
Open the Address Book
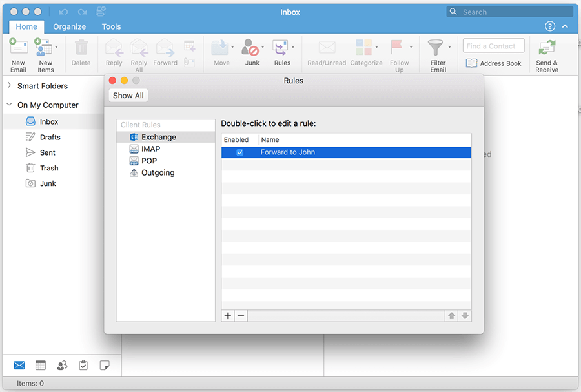[x=494, y=63]
